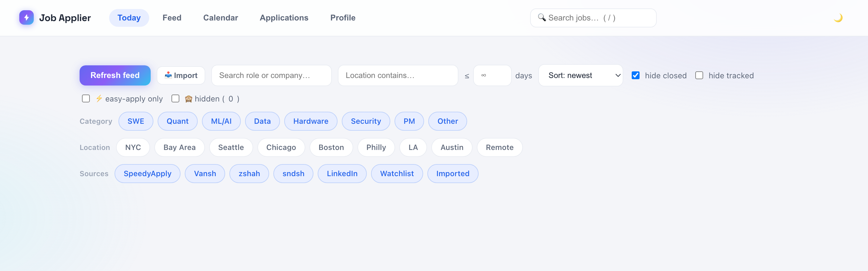Viewport: 868px width, 271px height.
Task: Toggle the Imported source chip
Action: click(x=452, y=174)
